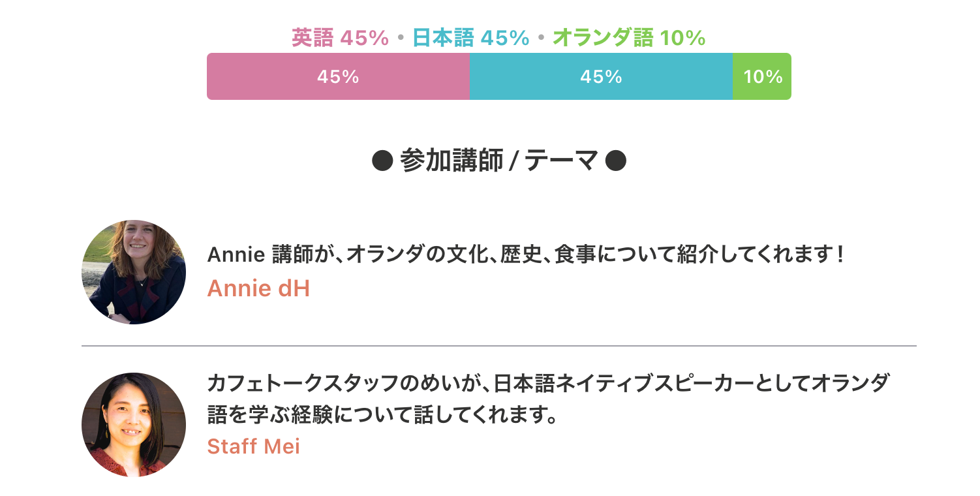Viewport: 980px width, 496px height.
Task: Click the pink 英語 45% legend label
Action: point(340,39)
